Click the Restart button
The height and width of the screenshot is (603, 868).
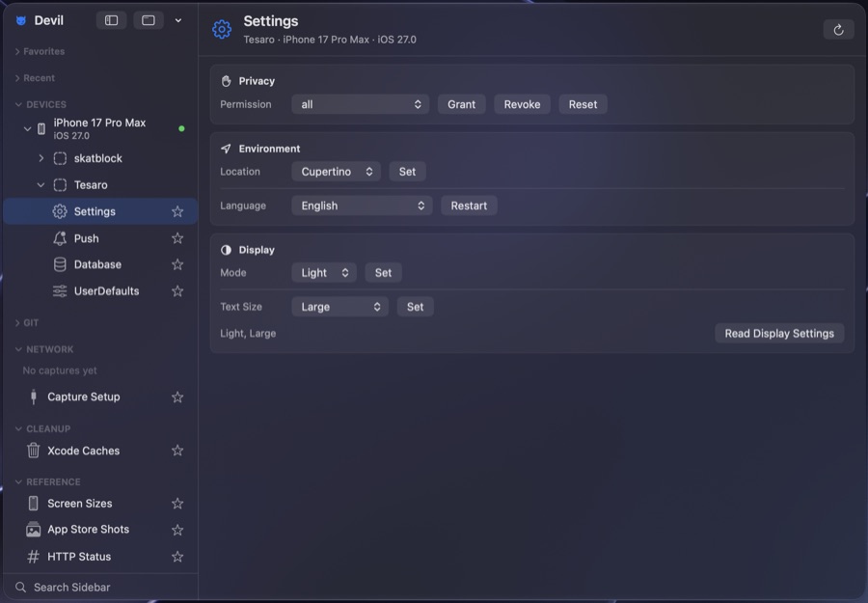(x=469, y=206)
